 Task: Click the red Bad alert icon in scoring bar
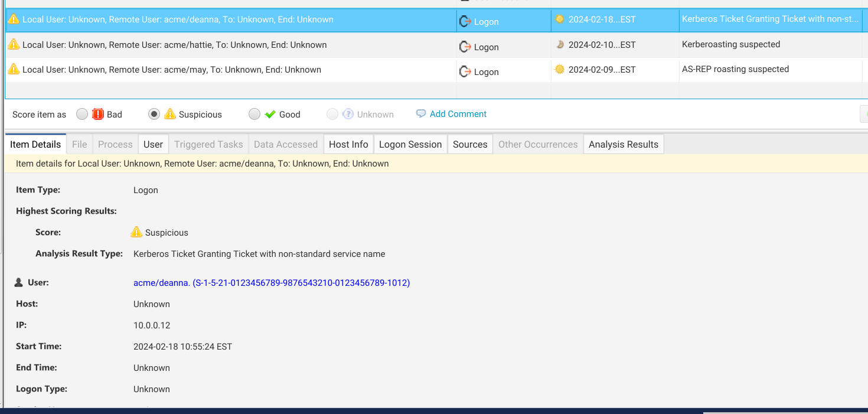point(96,114)
